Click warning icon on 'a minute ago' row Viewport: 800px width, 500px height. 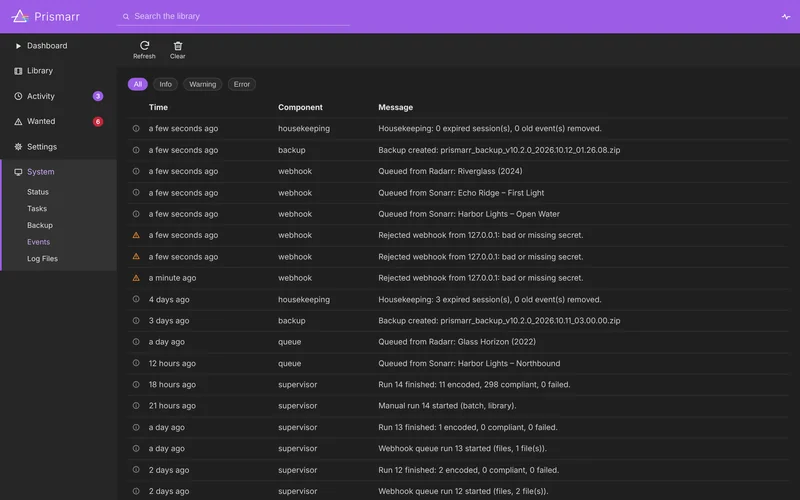[x=136, y=278]
